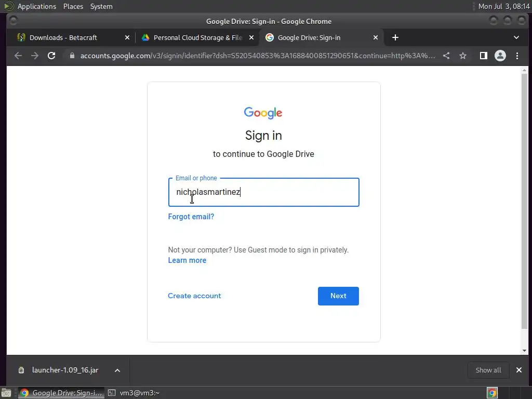Expand the tab search dropdown arrow
This screenshot has height=399, width=532.
(x=516, y=37)
